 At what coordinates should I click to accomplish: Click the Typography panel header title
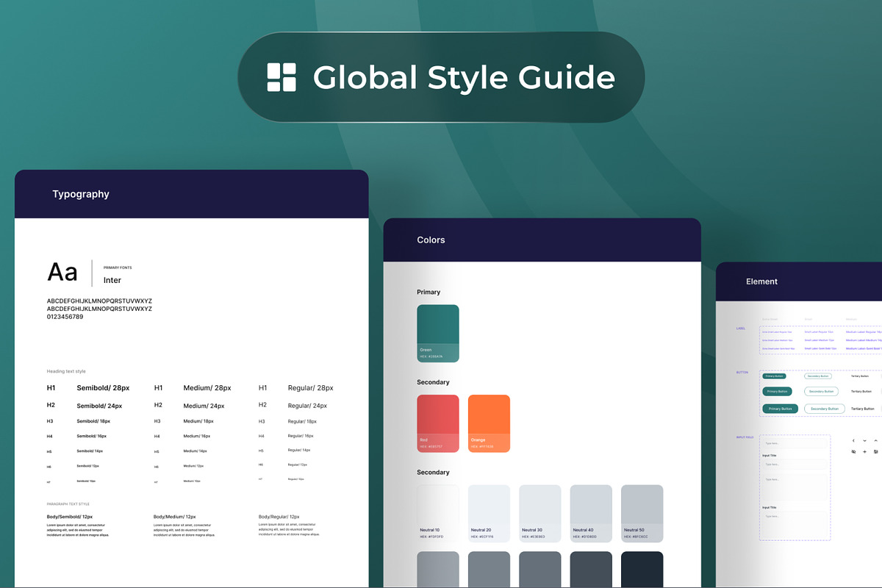click(x=81, y=194)
